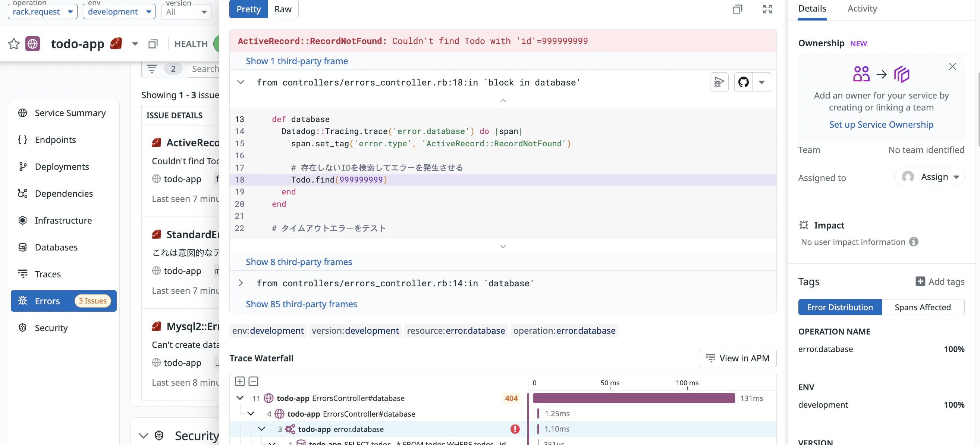Click the env:development tag
This screenshot has height=445, width=980.
click(268, 330)
